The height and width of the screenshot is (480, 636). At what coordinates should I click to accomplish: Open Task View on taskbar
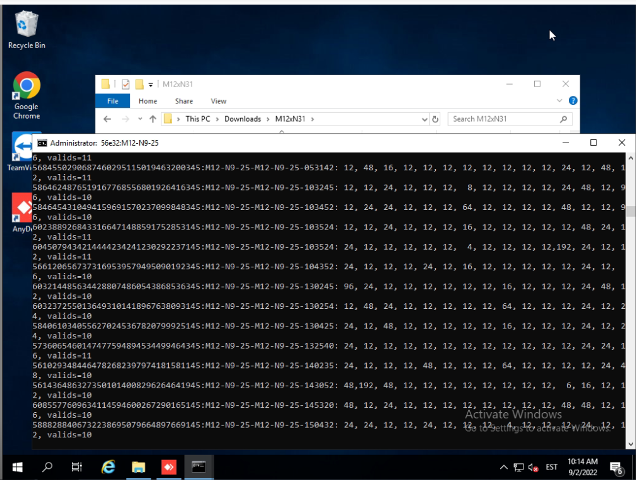[x=77, y=467]
